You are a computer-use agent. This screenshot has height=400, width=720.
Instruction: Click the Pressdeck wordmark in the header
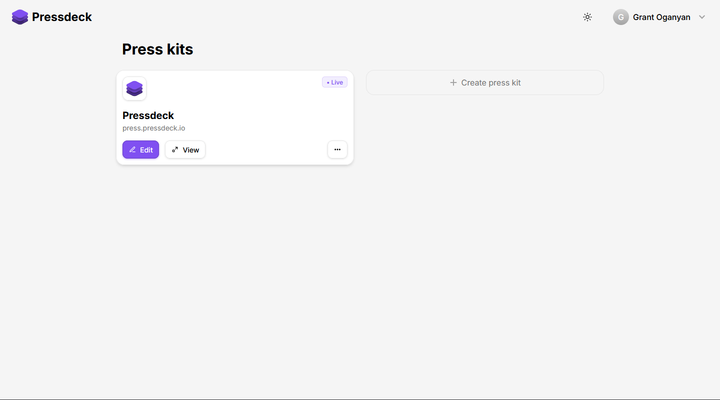tap(62, 17)
